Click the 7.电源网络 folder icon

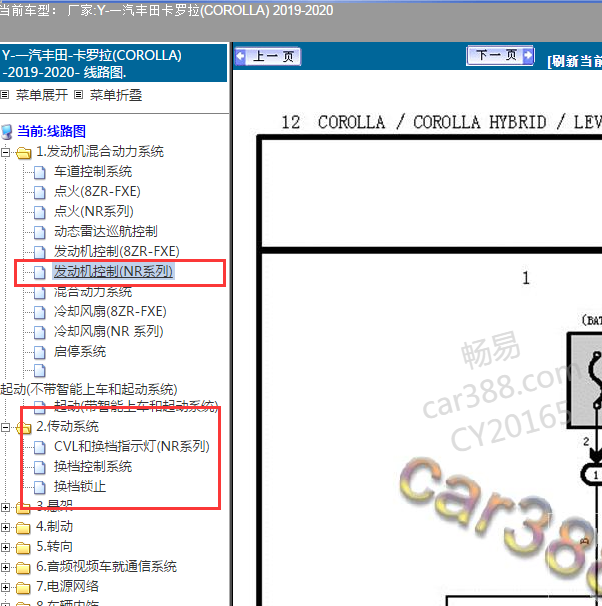point(24,588)
